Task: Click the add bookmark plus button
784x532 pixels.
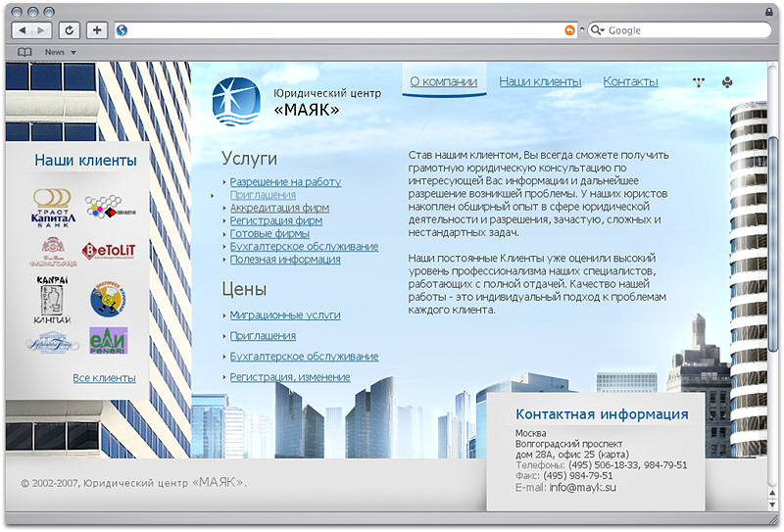Action: point(97,30)
